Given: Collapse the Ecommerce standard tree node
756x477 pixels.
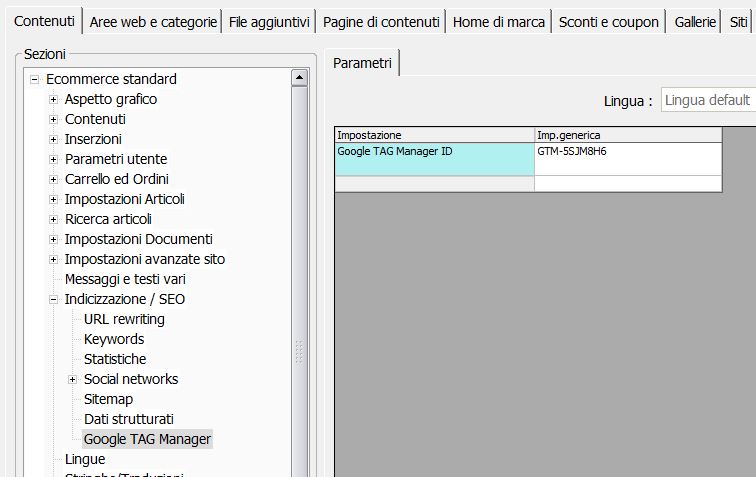Looking at the screenshot, I should click(x=34, y=80).
